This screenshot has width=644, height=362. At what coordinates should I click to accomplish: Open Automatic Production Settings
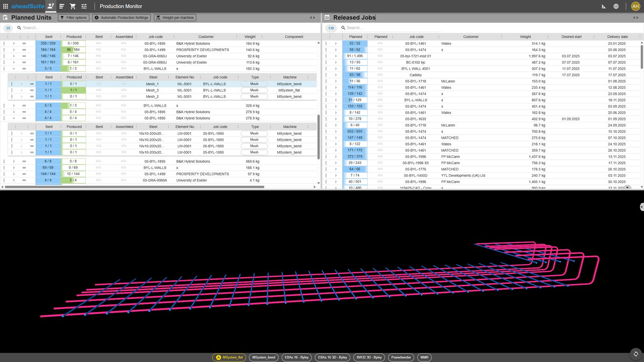pos(122,18)
